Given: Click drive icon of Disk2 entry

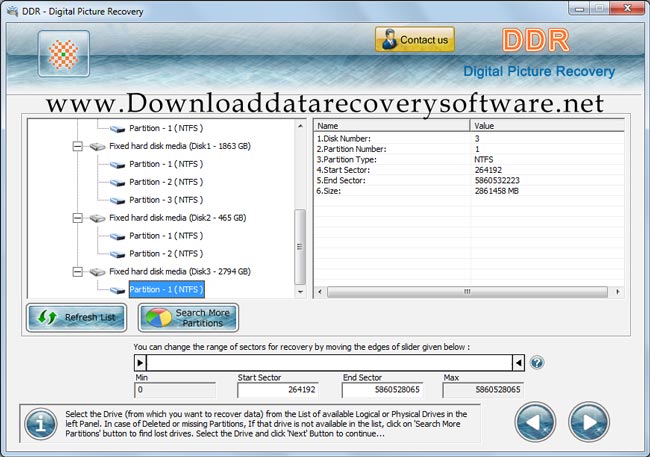Looking at the screenshot, I should [97, 219].
